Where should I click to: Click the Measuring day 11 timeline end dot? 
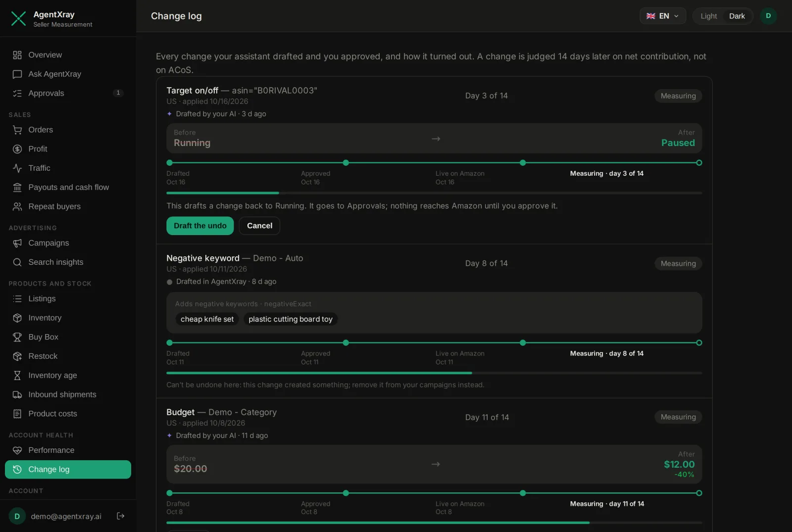point(699,493)
